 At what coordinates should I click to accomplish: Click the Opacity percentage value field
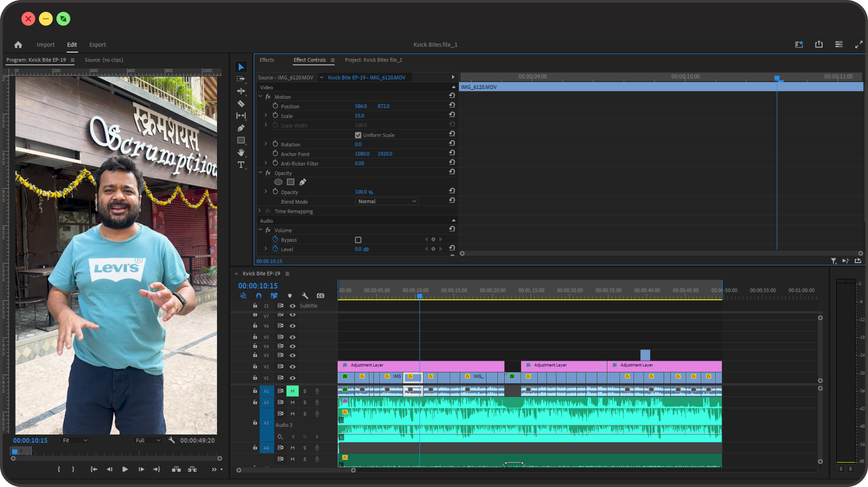pyautogui.click(x=364, y=192)
